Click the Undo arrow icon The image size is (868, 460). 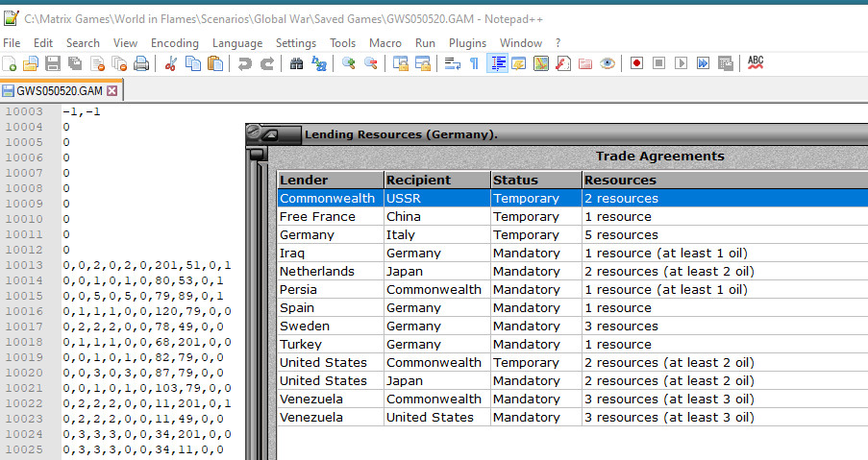pyautogui.click(x=244, y=63)
